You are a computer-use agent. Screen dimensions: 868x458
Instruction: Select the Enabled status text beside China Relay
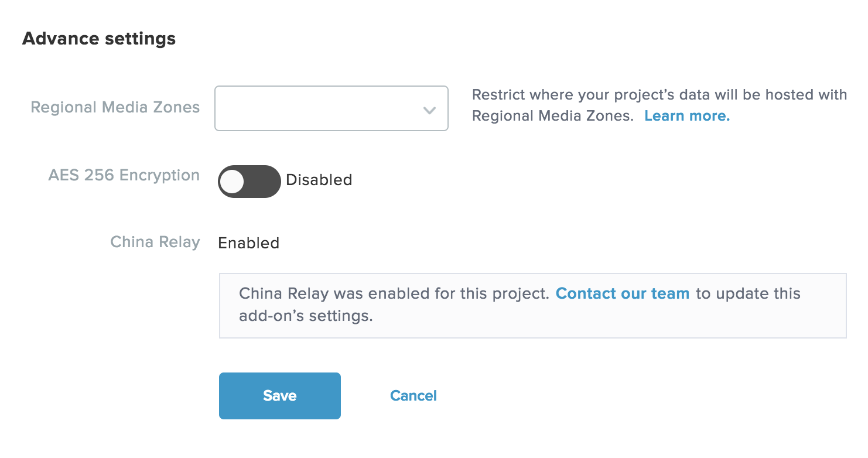[x=248, y=242]
